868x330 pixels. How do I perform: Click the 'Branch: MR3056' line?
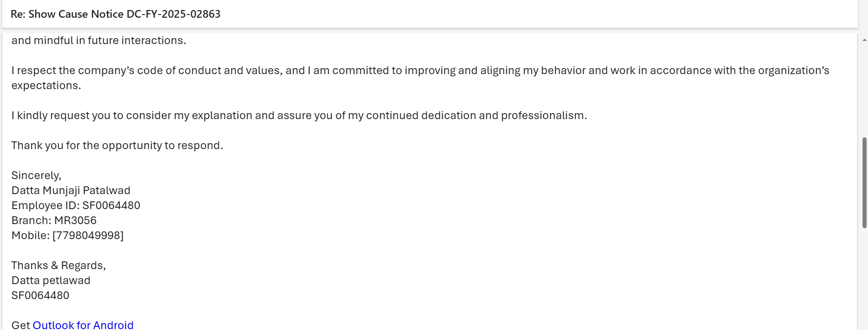point(54,220)
